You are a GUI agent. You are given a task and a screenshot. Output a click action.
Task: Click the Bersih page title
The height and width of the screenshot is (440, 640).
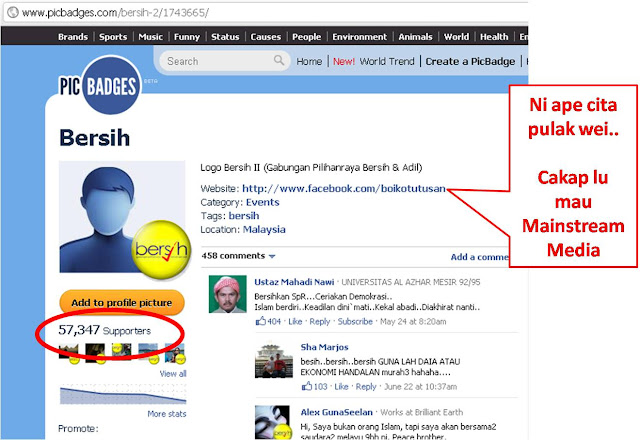tap(94, 138)
